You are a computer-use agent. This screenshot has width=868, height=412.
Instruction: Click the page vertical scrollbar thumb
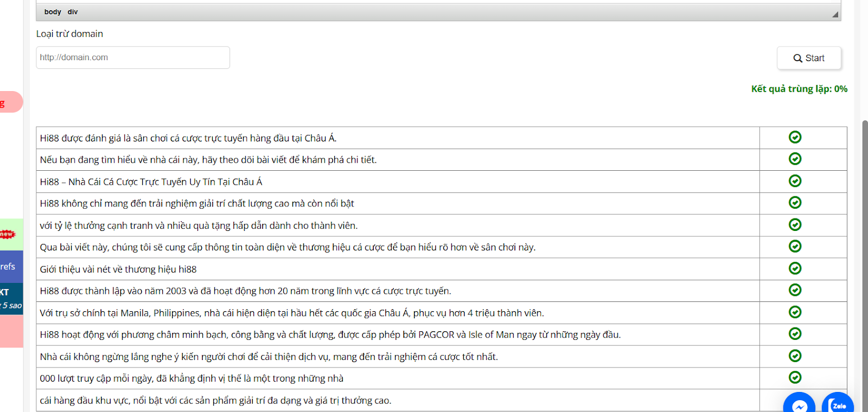(865, 266)
